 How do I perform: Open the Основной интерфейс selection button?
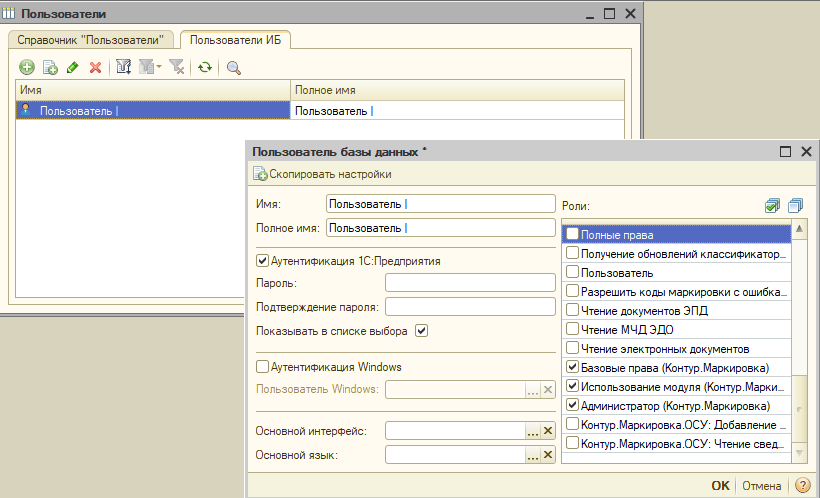pyautogui.click(x=533, y=431)
